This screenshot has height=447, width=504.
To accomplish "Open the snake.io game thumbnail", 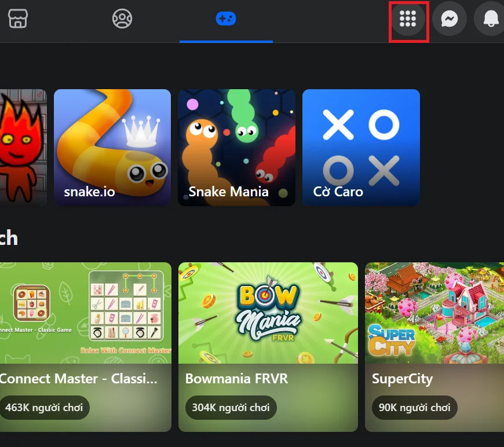I will [112, 147].
